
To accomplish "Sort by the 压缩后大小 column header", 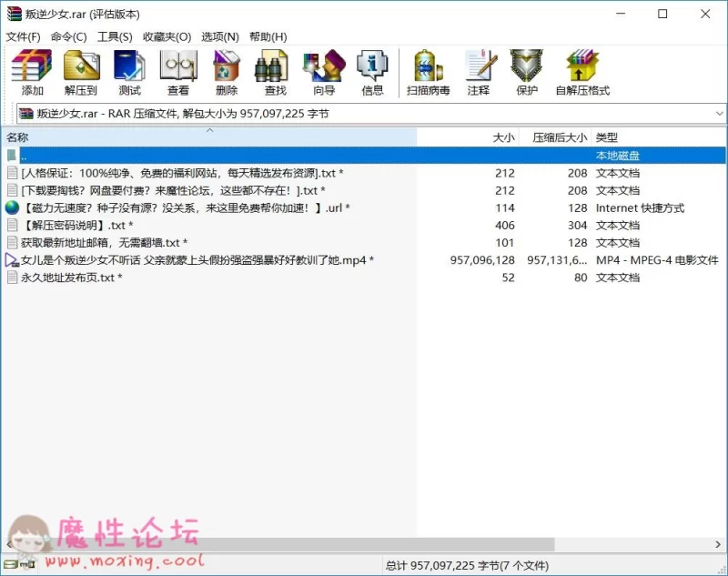I will tap(555, 136).
